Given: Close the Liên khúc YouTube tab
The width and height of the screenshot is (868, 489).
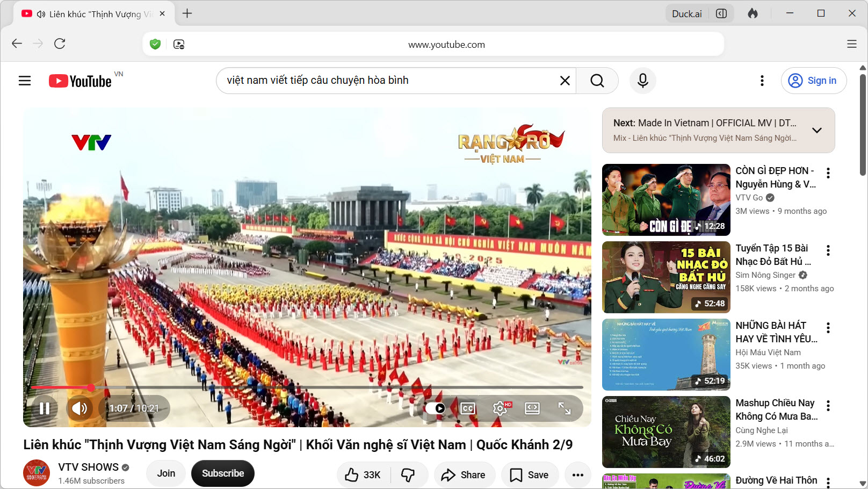Looking at the screenshot, I should click(x=162, y=13).
